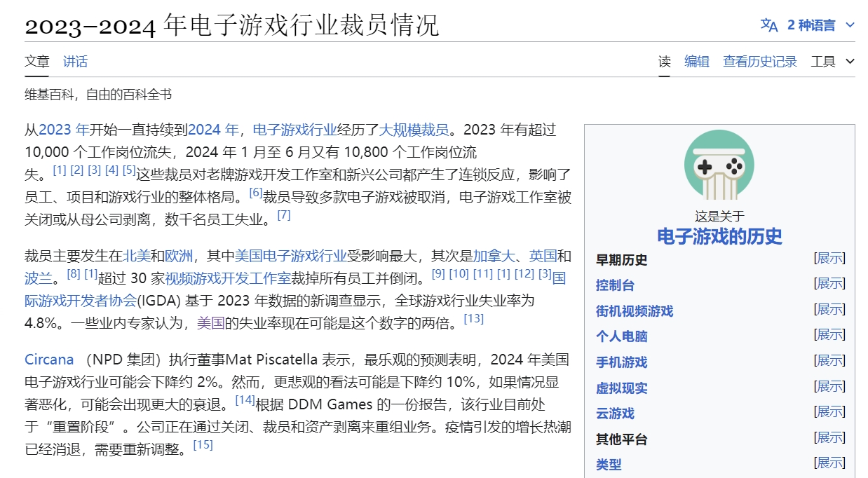Select the 读 view tab
Viewport: 868px width, 478px height.
(665, 62)
